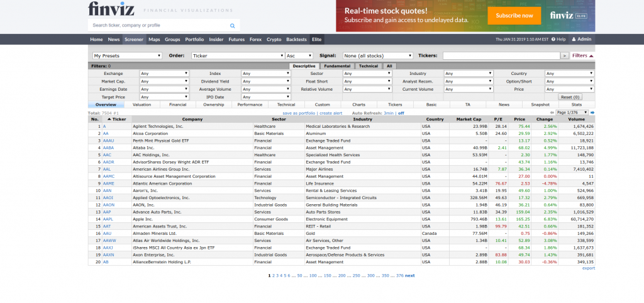Sort by the P/E column header

point(498,119)
